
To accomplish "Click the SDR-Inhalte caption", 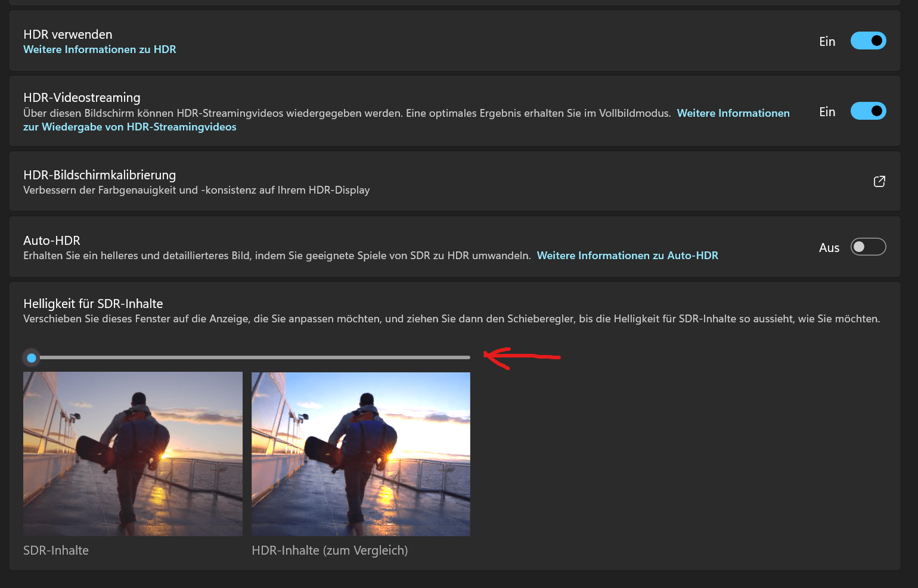I will pyautogui.click(x=56, y=550).
